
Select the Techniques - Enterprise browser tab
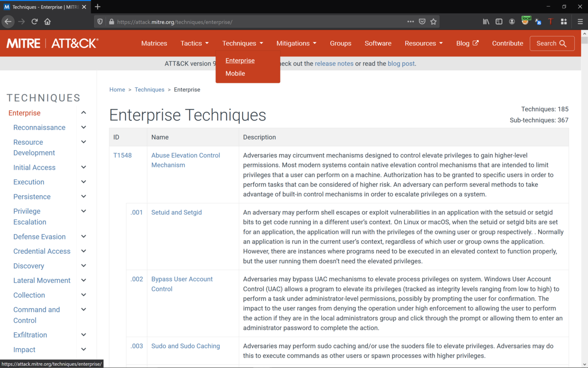(x=45, y=7)
